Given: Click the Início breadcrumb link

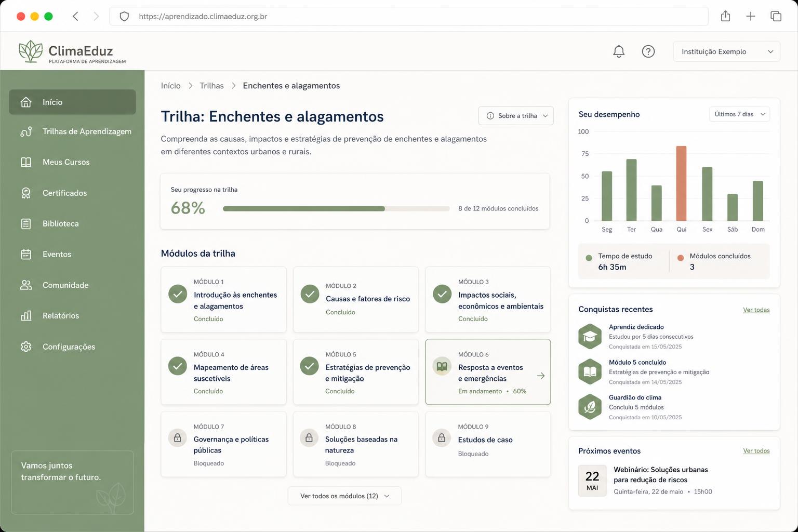Looking at the screenshot, I should pyautogui.click(x=171, y=86).
